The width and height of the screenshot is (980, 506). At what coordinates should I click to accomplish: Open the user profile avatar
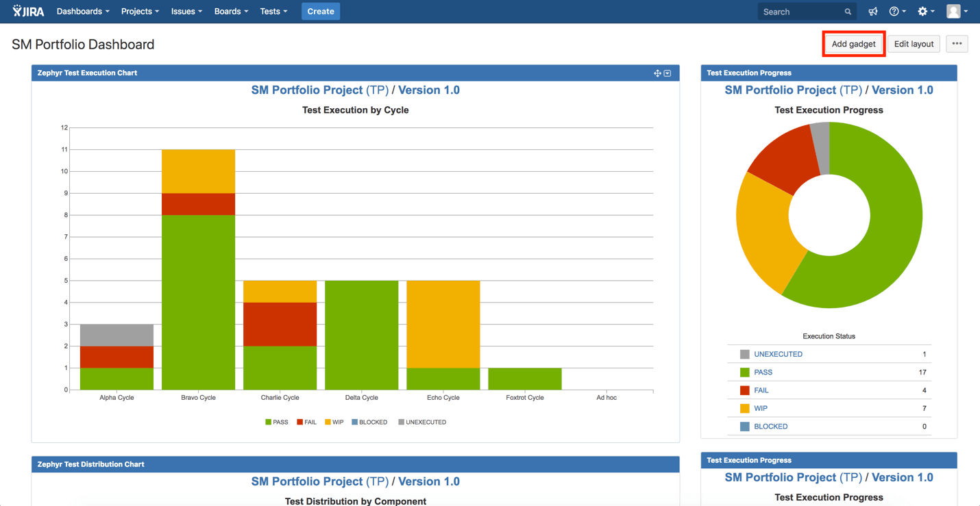coord(953,11)
